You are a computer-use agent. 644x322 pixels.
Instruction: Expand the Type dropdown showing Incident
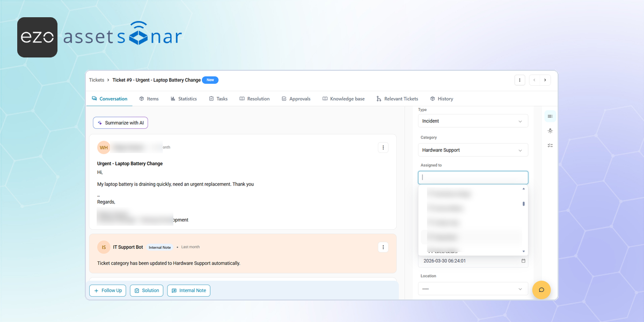point(473,121)
